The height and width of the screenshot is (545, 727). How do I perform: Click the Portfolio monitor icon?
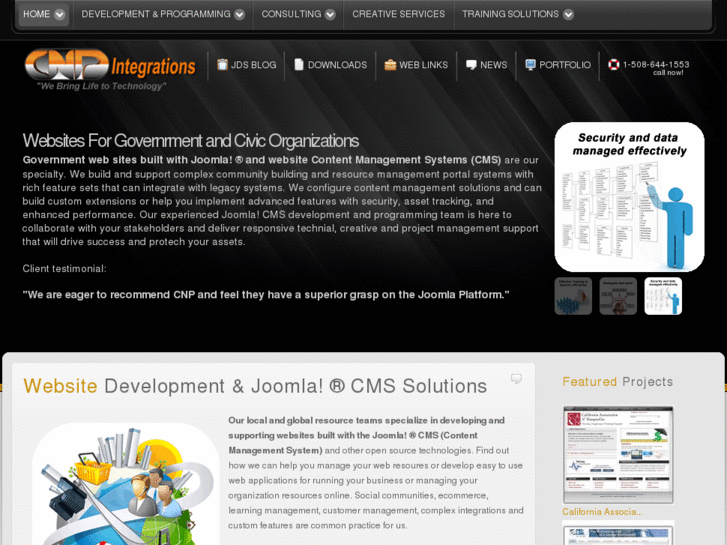tap(530, 65)
